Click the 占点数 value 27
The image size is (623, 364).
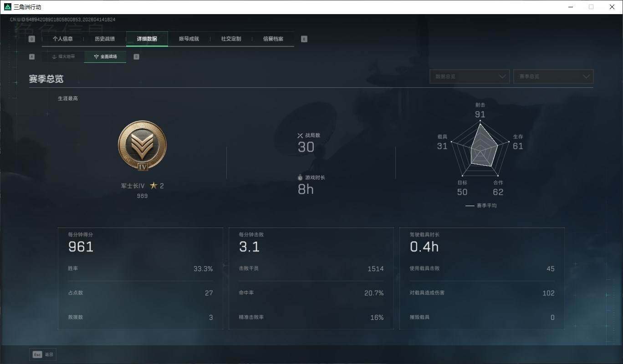(x=209, y=293)
